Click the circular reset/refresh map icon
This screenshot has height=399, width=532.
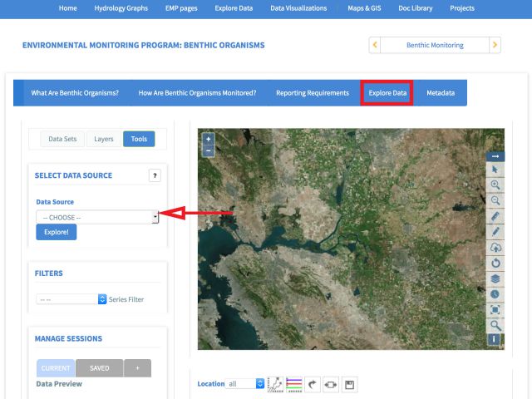click(495, 263)
